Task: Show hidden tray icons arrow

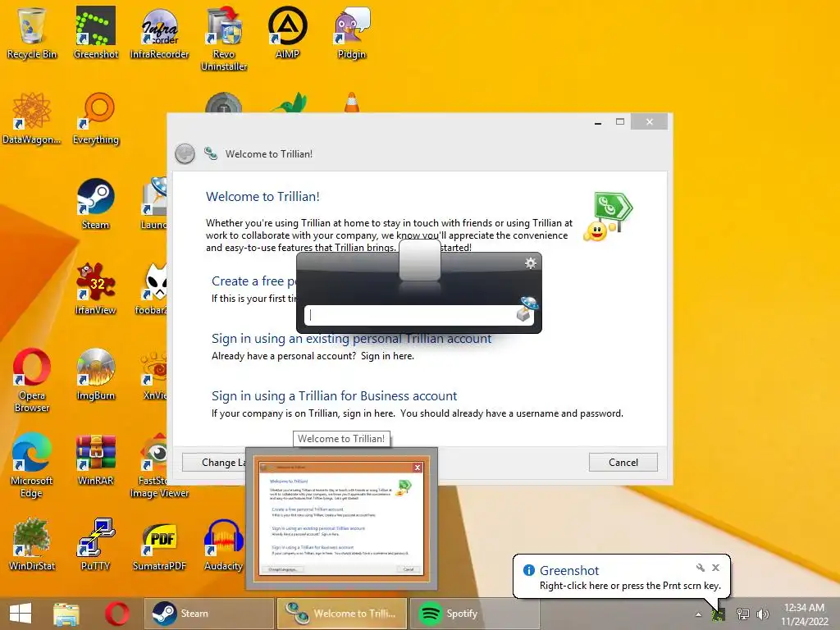Action: pos(699,614)
